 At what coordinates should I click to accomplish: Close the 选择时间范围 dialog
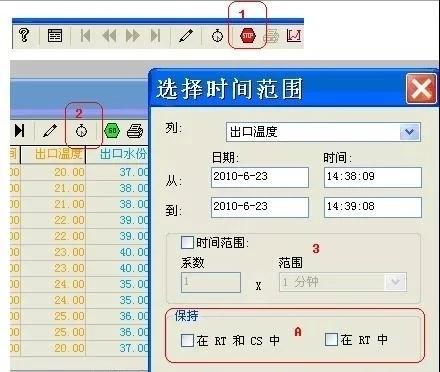click(421, 89)
